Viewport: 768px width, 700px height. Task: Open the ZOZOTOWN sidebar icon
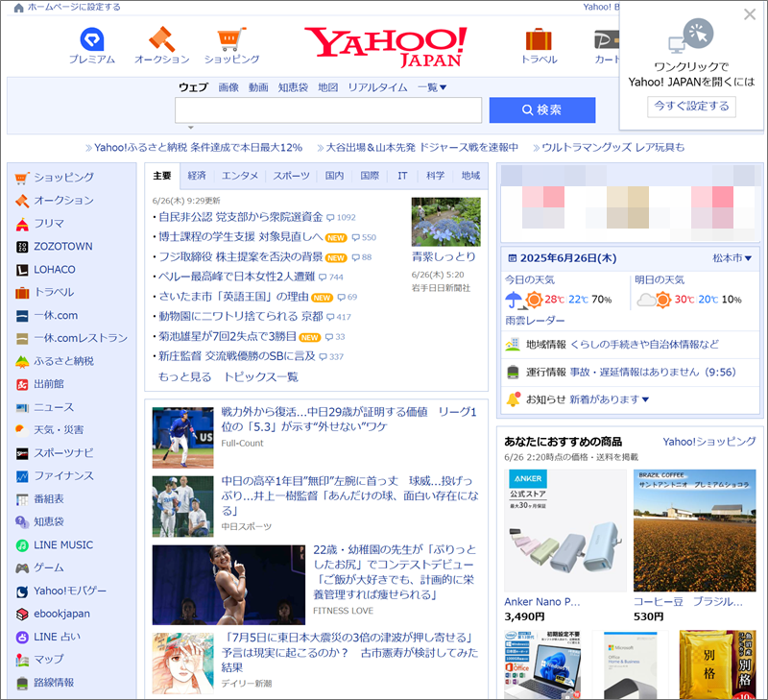(x=22, y=247)
